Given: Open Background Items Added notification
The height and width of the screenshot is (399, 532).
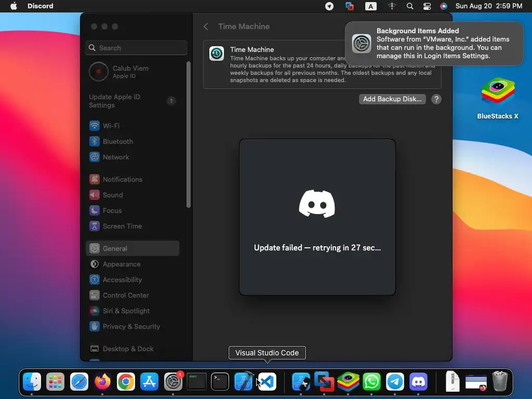Looking at the screenshot, I should [x=434, y=44].
